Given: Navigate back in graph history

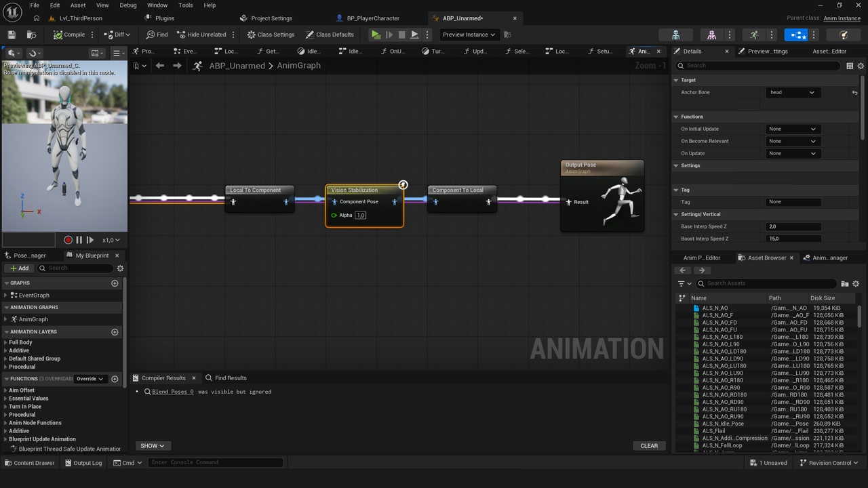Looking at the screenshot, I should [x=159, y=66].
